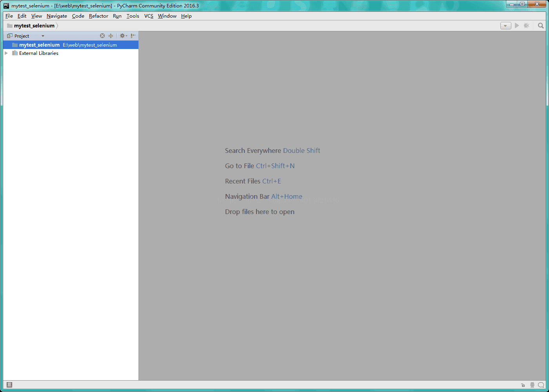Image resolution: width=549 pixels, height=392 pixels.
Task: Minimize the PyCharm window
Action: coord(512,4)
